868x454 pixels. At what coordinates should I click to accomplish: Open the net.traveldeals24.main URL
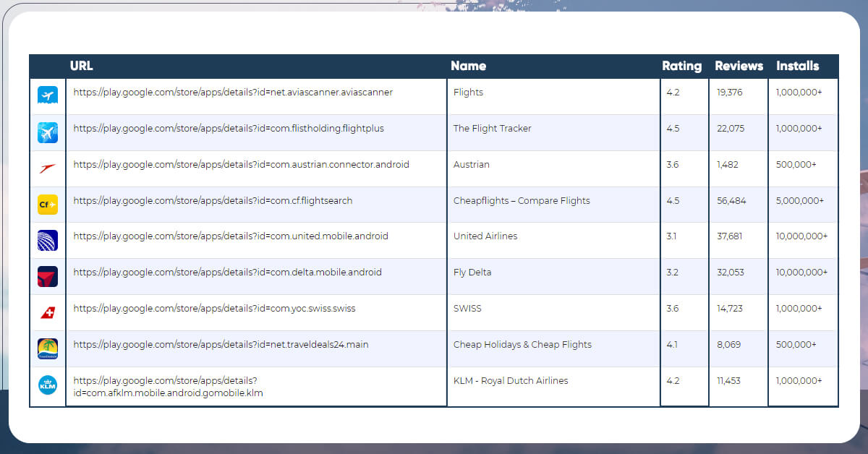[x=221, y=345]
